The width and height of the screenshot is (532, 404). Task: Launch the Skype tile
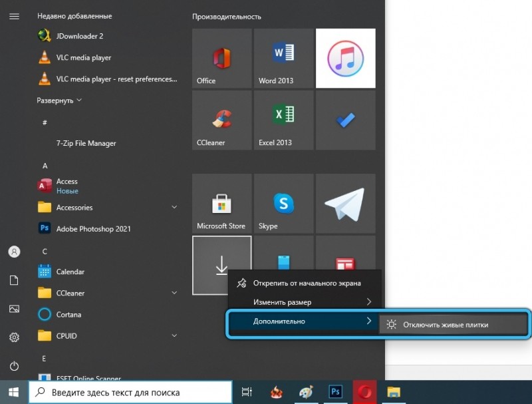[284, 204]
